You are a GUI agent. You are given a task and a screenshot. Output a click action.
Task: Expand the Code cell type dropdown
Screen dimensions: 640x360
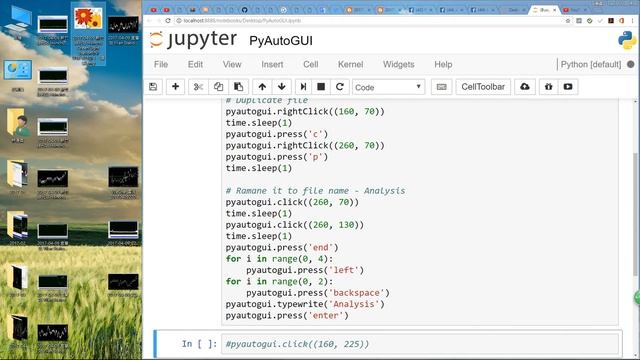coord(388,87)
